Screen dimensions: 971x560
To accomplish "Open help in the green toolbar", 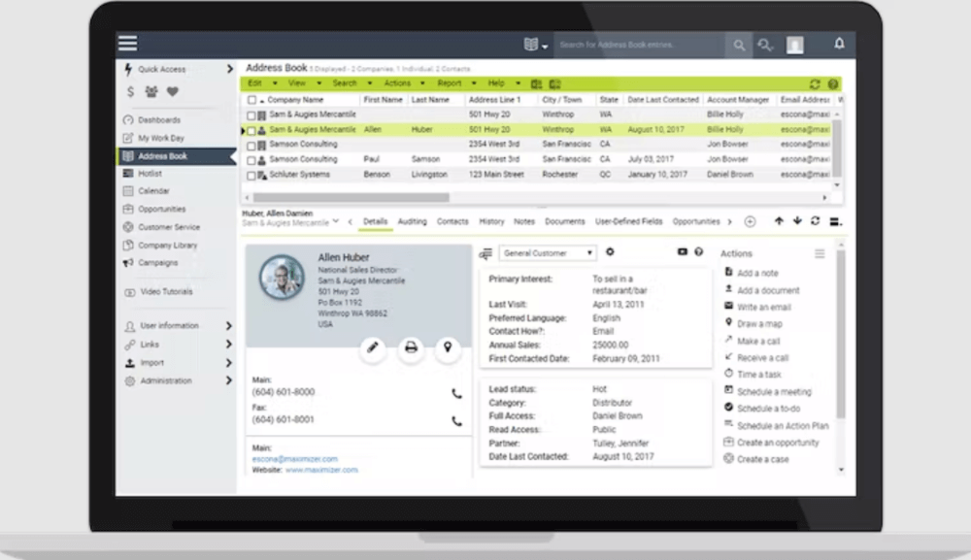I will click(833, 83).
